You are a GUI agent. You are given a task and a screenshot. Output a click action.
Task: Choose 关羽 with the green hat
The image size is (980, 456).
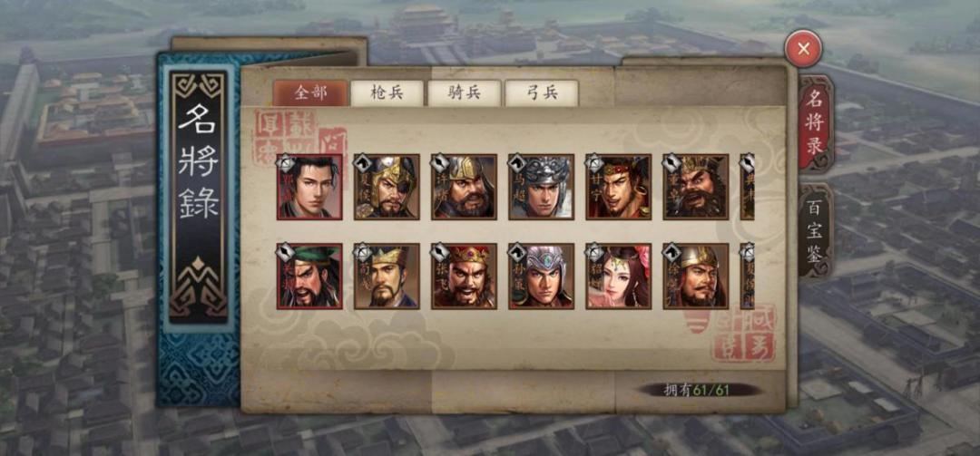(309, 277)
